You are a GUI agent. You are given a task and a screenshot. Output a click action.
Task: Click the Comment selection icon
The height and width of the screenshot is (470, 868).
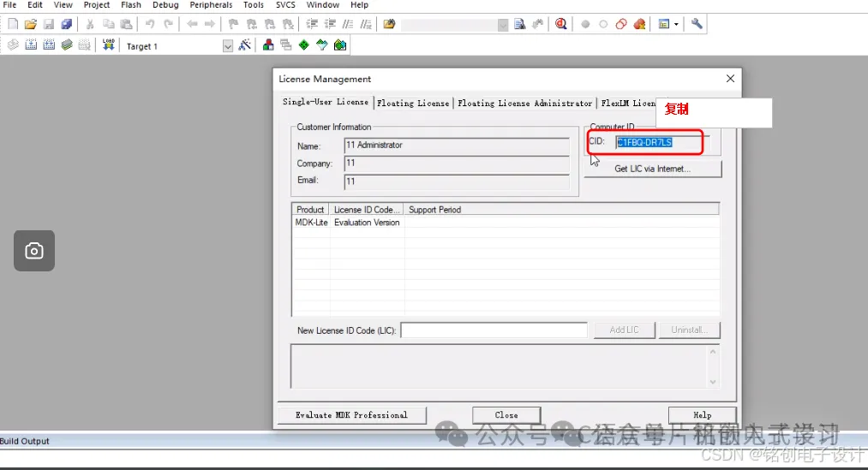point(348,24)
